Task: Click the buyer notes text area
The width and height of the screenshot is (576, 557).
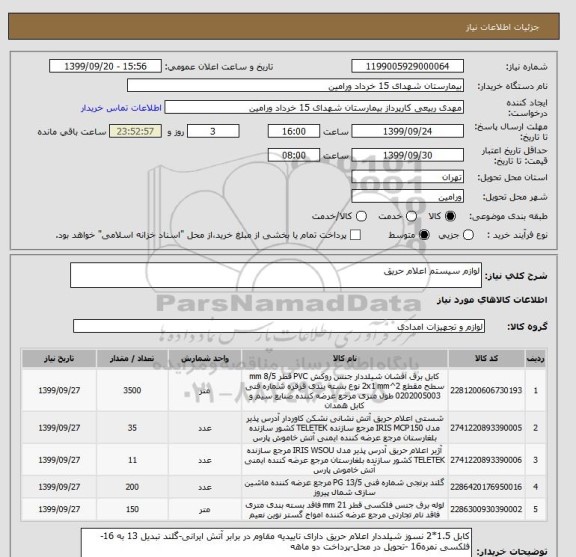Action: (276, 543)
